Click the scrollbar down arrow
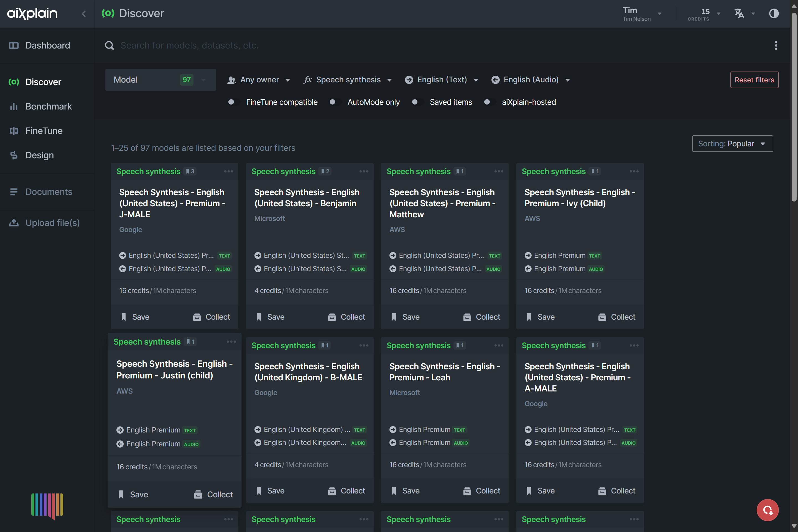The height and width of the screenshot is (532, 798). pos(794,526)
